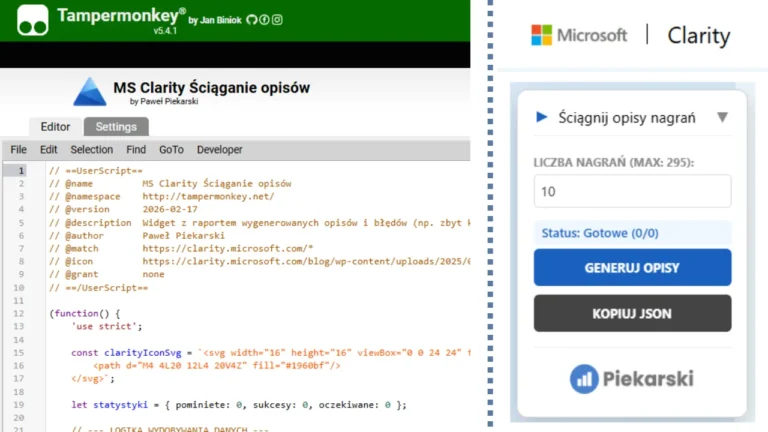This screenshot has height=432, width=768.
Task: Click the Piekarski bar-chart logo
Action: [x=584, y=379]
